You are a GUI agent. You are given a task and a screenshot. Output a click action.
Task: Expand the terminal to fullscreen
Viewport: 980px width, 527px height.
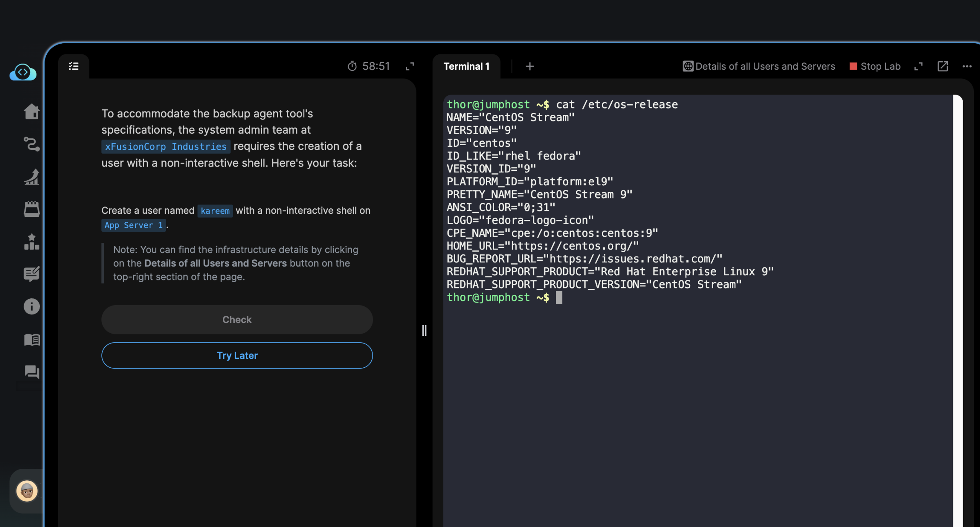tap(918, 66)
